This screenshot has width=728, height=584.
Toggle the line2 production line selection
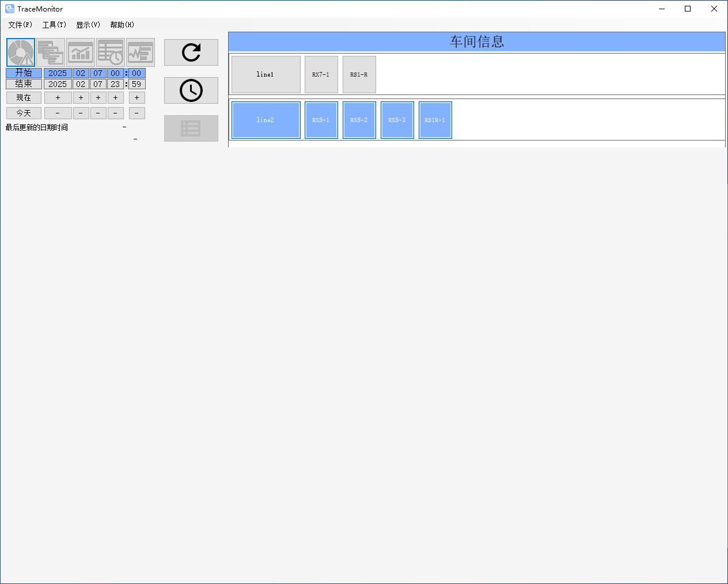[x=266, y=120]
